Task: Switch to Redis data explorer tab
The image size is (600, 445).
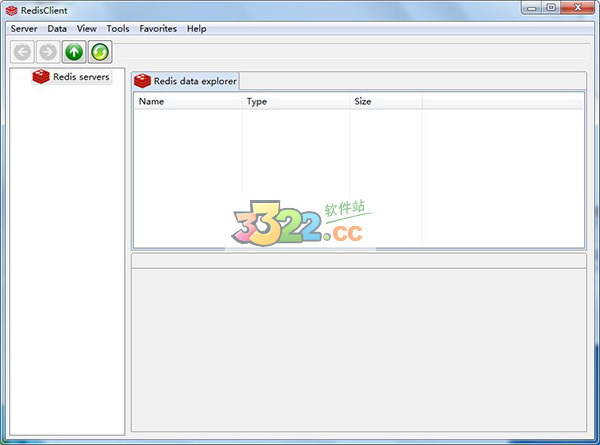Action: [x=186, y=81]
